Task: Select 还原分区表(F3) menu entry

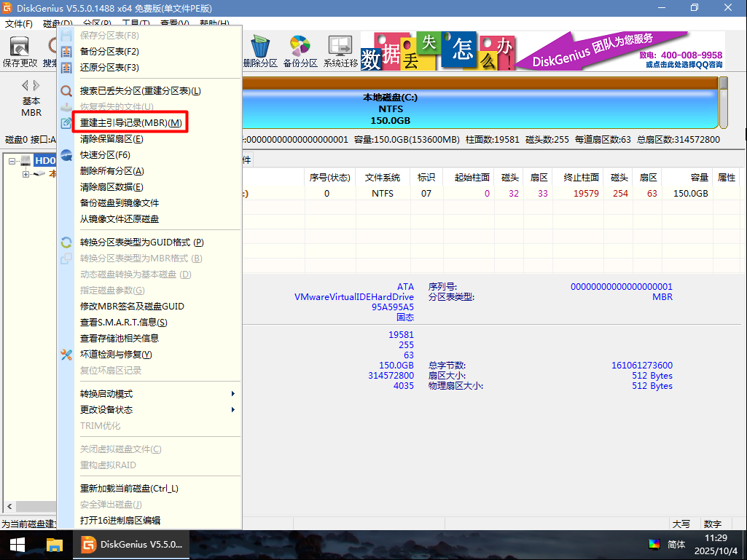Action: point(109,68)
